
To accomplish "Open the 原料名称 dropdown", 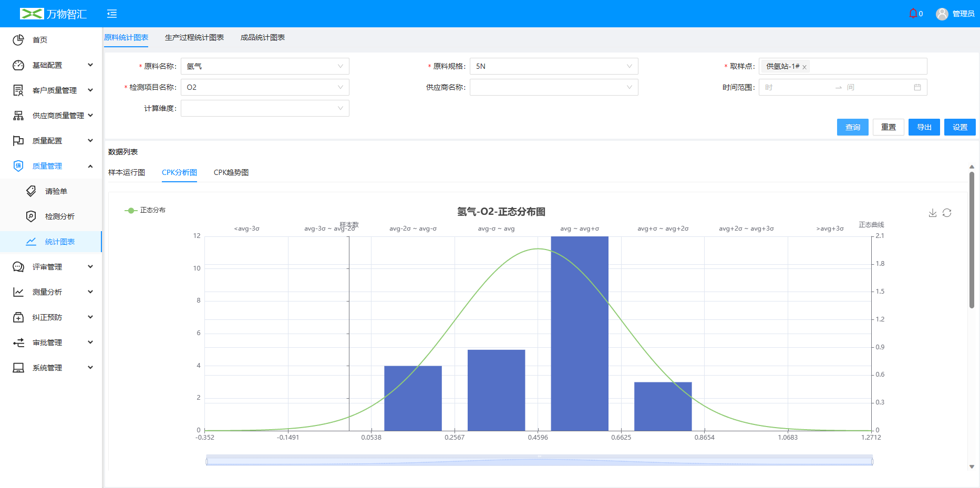I will click(x=265, y=66).
